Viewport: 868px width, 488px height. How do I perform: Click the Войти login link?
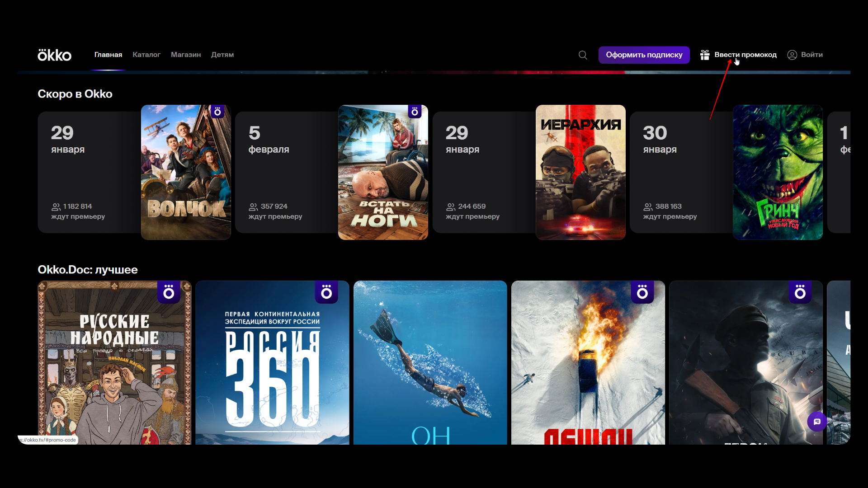click(x=811, y=55)
